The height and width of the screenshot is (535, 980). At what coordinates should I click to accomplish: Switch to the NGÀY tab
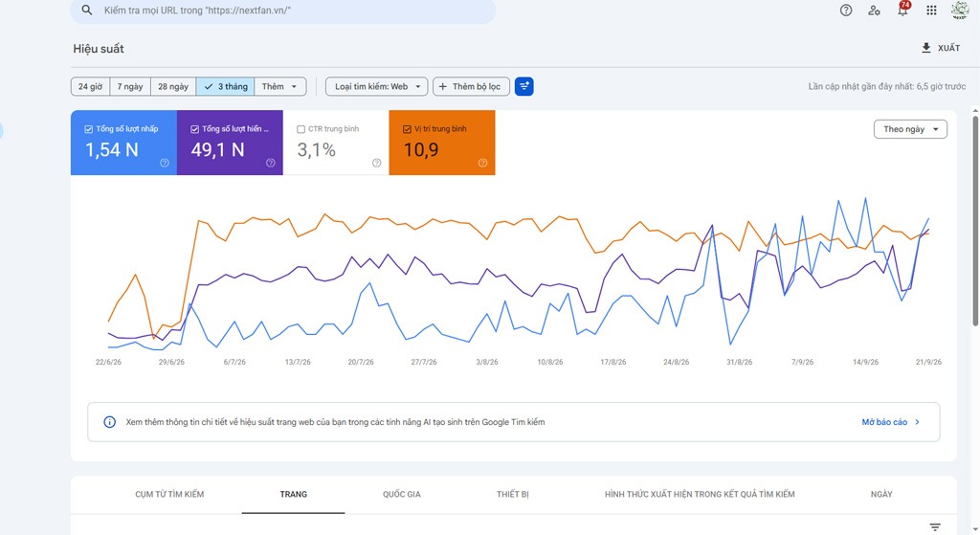tap(881, 494)
